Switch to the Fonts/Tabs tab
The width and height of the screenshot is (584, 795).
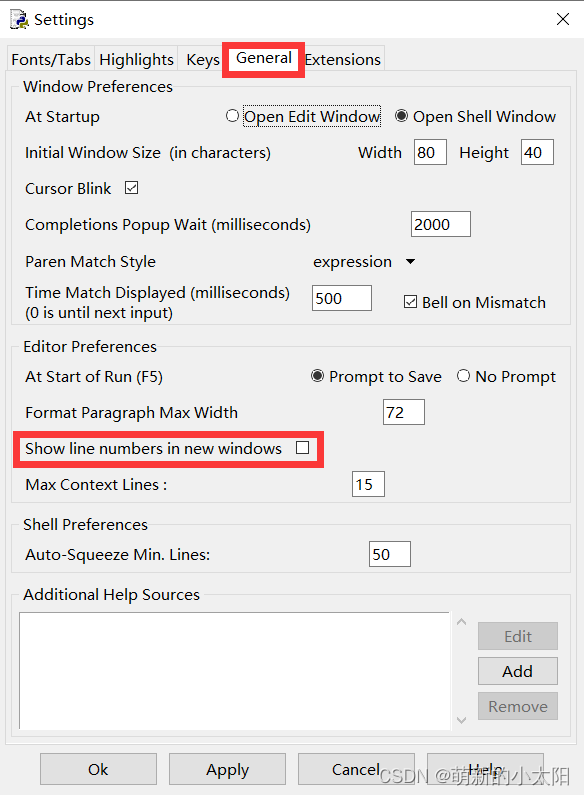click(51, 59)
